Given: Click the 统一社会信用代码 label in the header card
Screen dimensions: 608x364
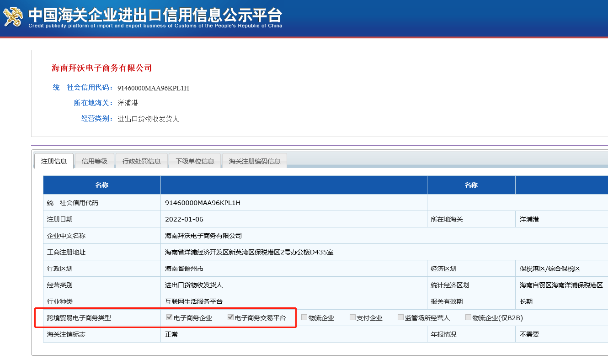Looking at the screenshot, I should (x=83, y=88).
